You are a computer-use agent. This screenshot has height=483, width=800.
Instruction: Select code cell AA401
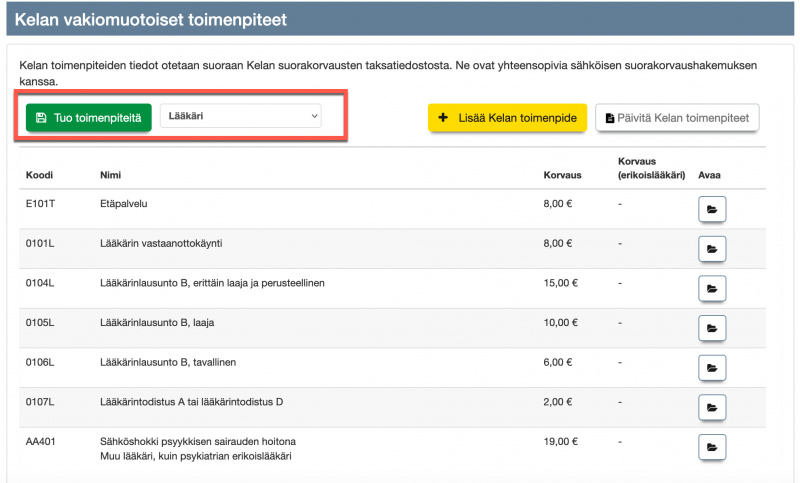click(x=40, y=442)
